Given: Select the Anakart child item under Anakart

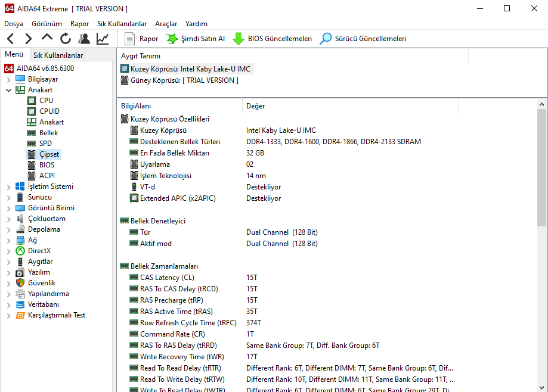Looking at the screenshot, I should click(51, 122).
